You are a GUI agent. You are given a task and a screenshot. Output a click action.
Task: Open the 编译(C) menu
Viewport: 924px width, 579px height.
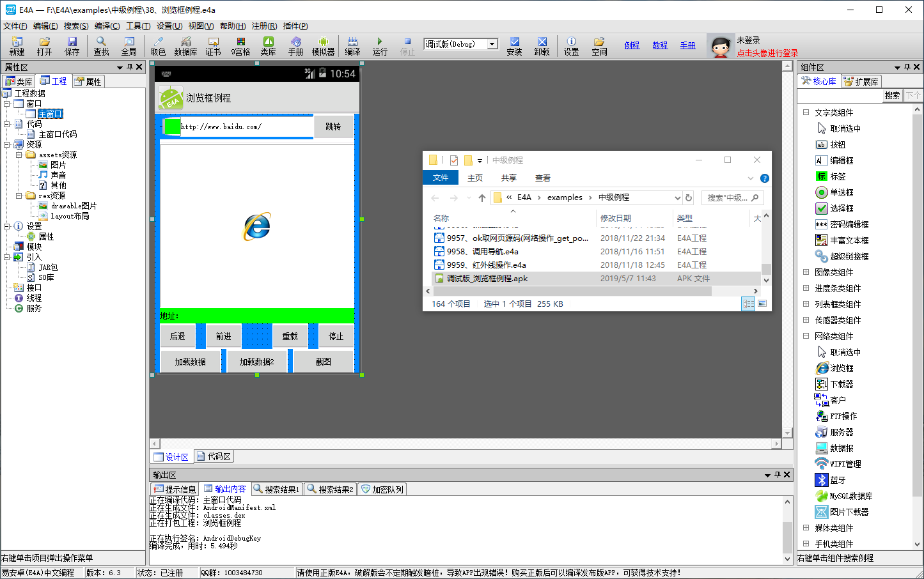(107, 26)
